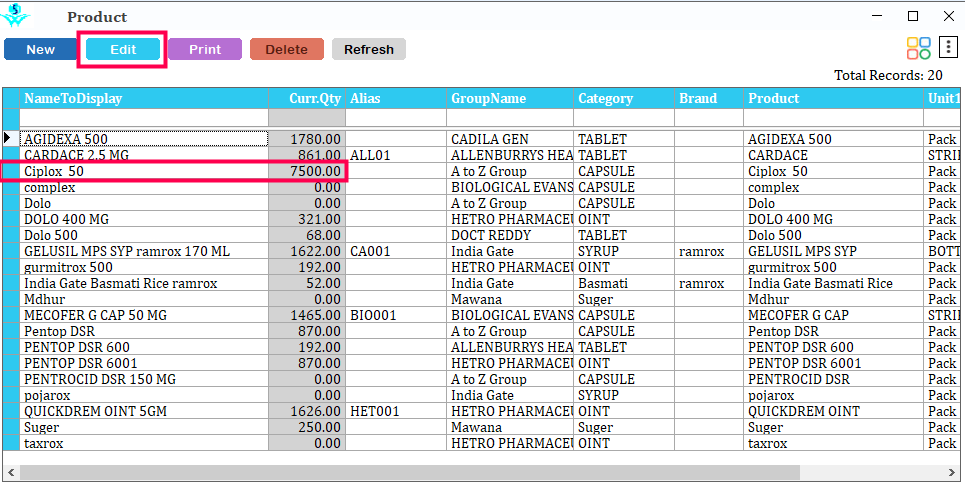Click the 321.00 quantity cell
Image resolution: width=965 pixels, height=489 pixels.
[x=307, y=219]
